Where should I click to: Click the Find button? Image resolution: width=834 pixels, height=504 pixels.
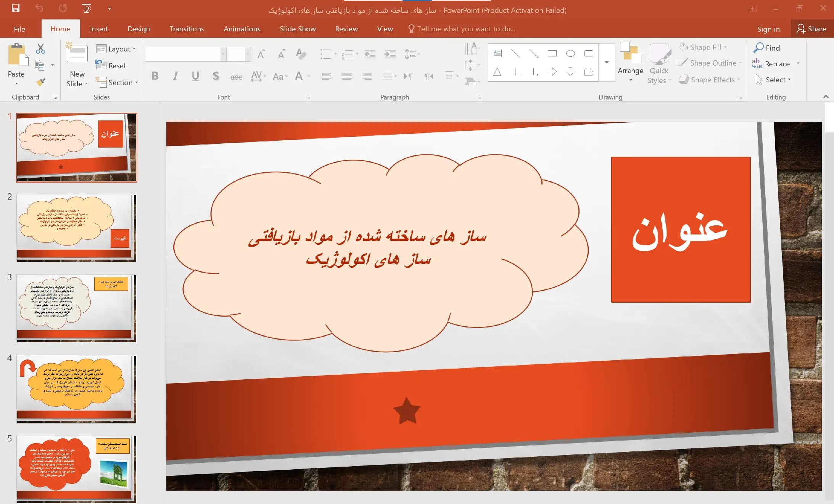point(767,48)
